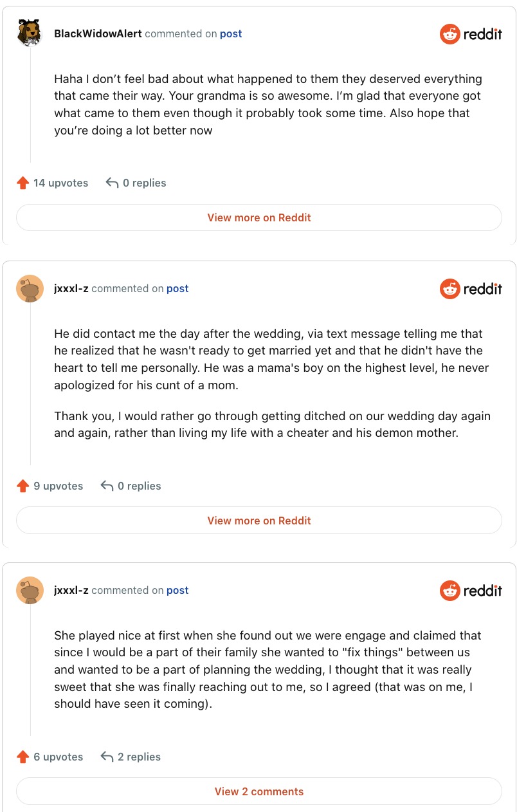Screen dimensions: 517x812
Task: Open the Reddit logo on BlackWidowAlert's comment
Action: 471,34
